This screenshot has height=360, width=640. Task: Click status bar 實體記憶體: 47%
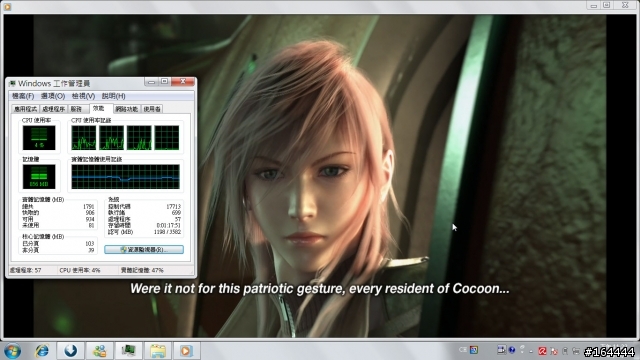tap(142, 270)
